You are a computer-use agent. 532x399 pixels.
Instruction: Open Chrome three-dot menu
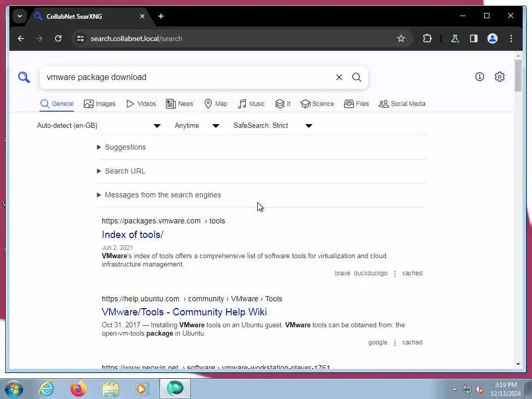[511, 38]
